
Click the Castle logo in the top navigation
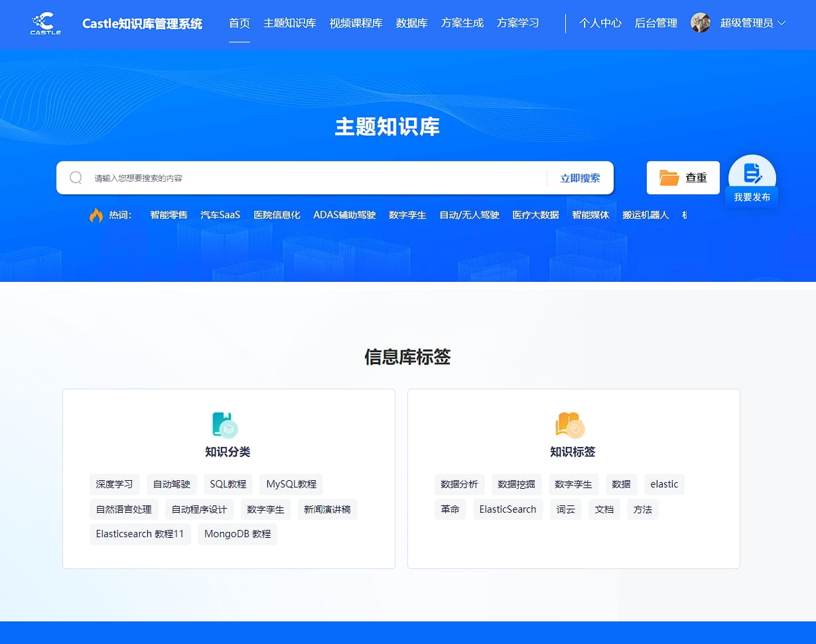click(x=44, y=24)
